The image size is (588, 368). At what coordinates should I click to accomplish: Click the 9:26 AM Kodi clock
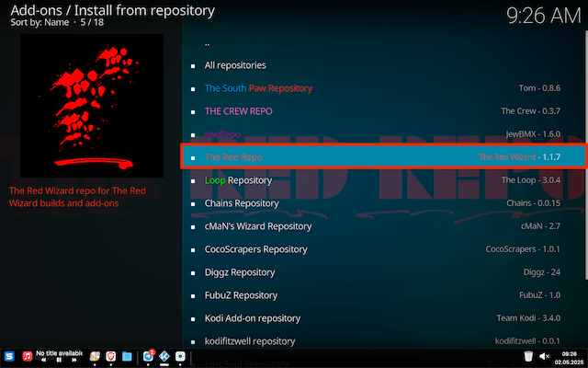tap(543, 17)
